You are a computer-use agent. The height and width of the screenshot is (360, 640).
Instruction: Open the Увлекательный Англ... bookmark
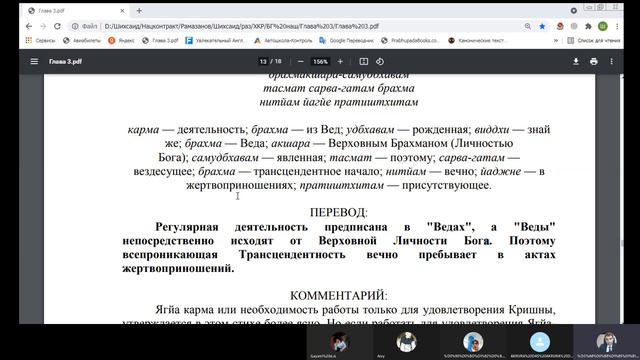215,40
